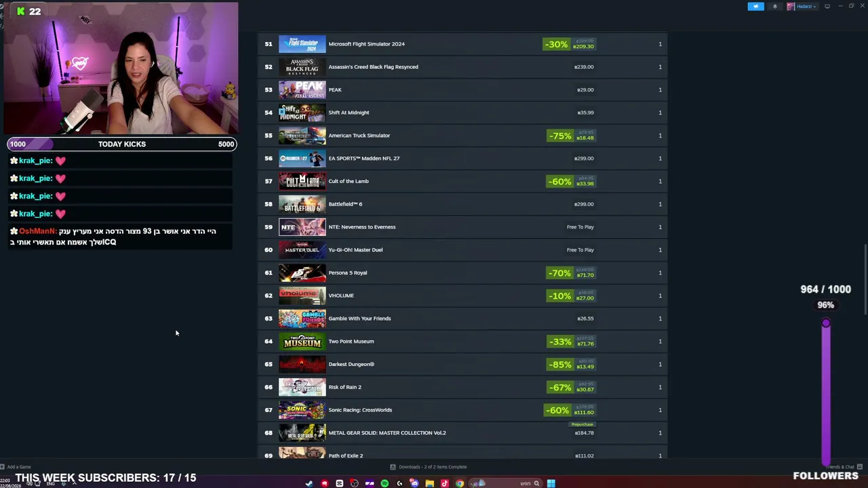Click the Gamble With Your Friends title
868x488 pixels.
[359, 319]
